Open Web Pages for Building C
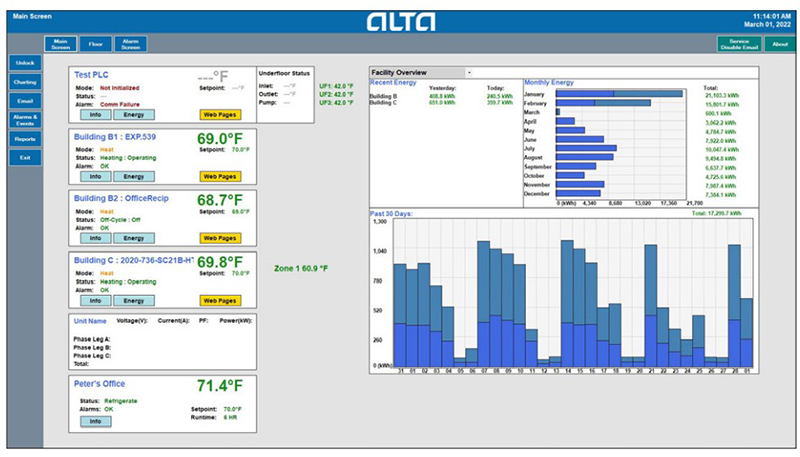This screenshot has height=457, width=800. [220, 301]
